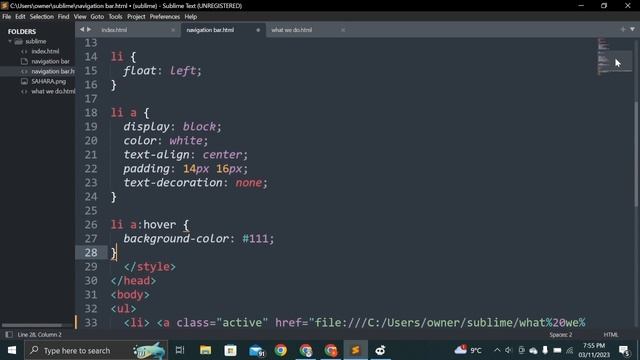
Task: Open the Goto menu
Action: (97, 17)
